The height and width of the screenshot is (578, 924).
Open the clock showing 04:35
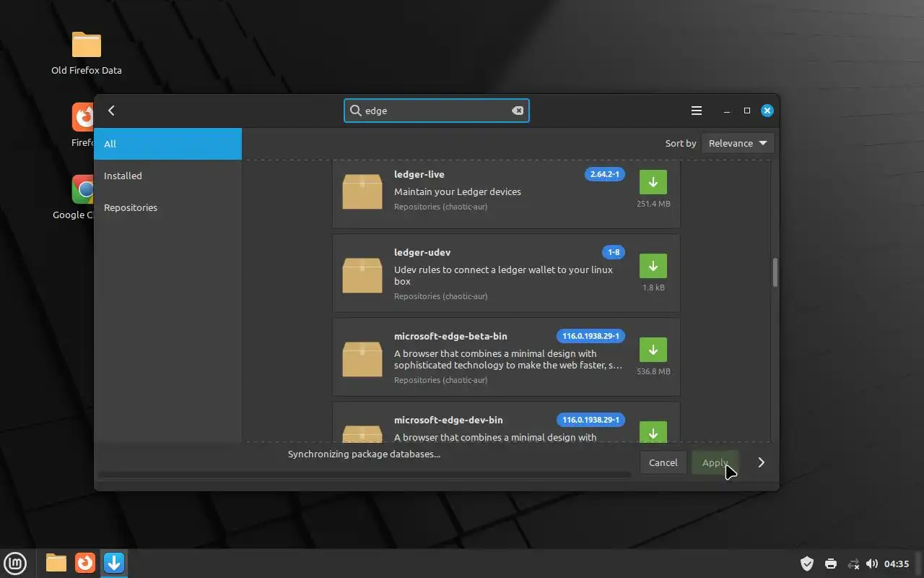pyautogui.click(x=897, y=564)
